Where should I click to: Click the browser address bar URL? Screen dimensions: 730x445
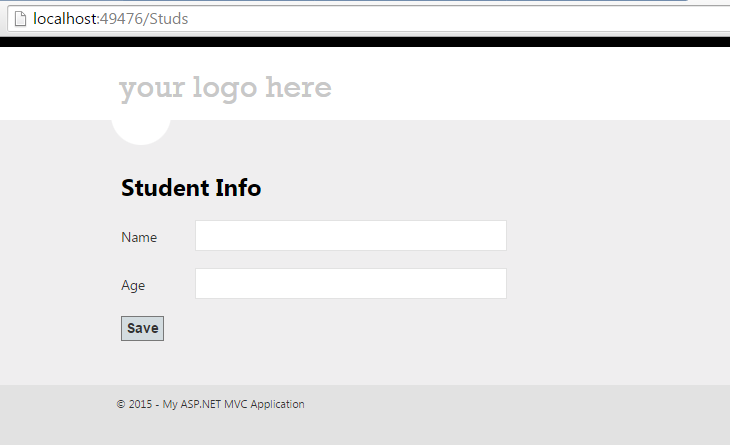click(110, 18)
